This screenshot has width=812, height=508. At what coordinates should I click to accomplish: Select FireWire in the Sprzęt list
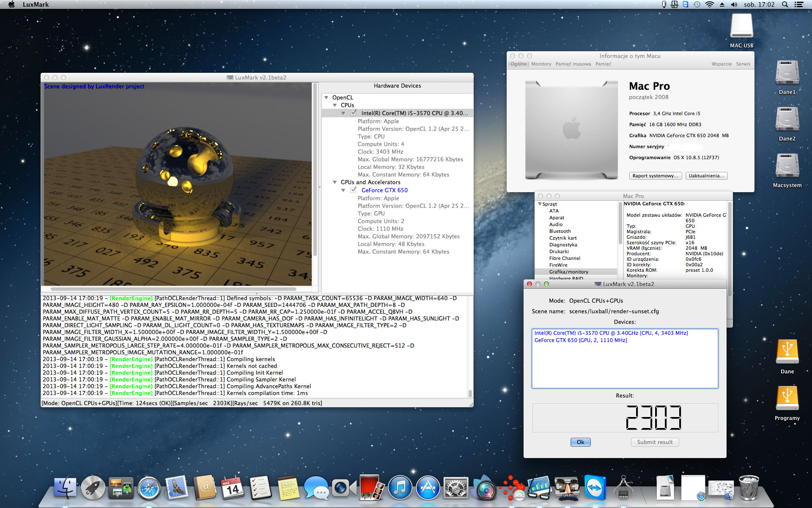[558, 265]
